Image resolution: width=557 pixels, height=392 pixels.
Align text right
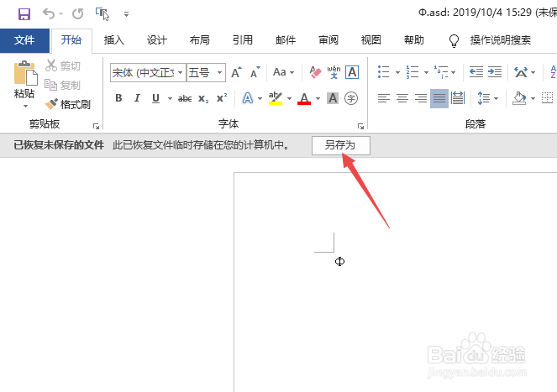[x=421, y=98]
